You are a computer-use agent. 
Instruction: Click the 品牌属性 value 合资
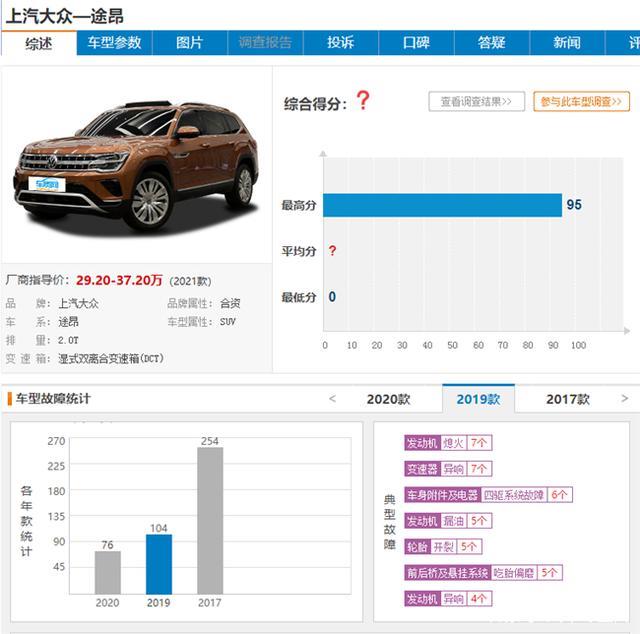coord(230,304)
